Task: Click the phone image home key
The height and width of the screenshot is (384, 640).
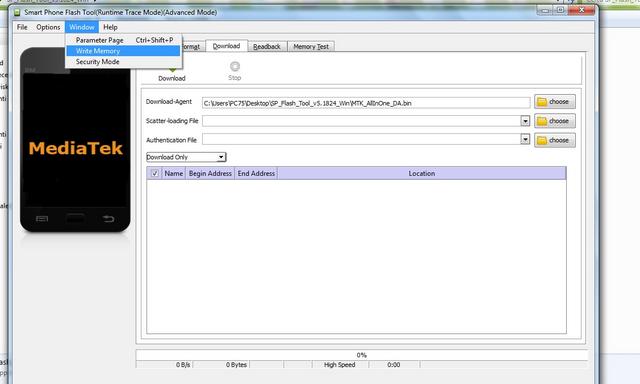Action: pos(76,219)
